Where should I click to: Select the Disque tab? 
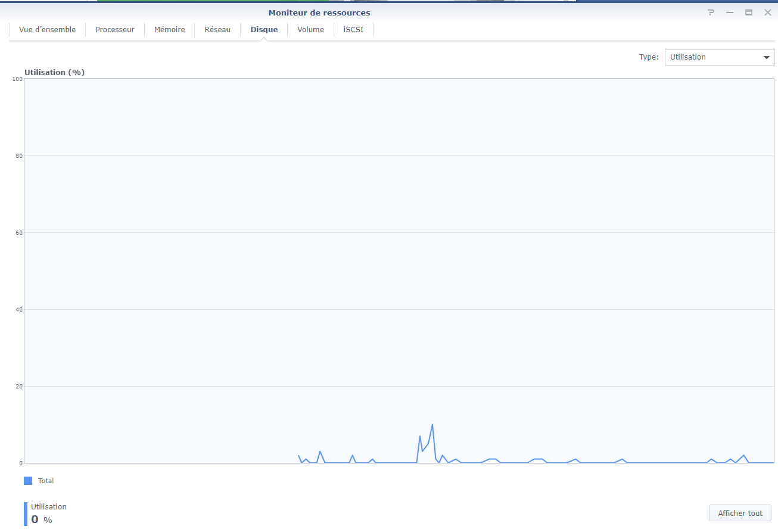point(264,30)
